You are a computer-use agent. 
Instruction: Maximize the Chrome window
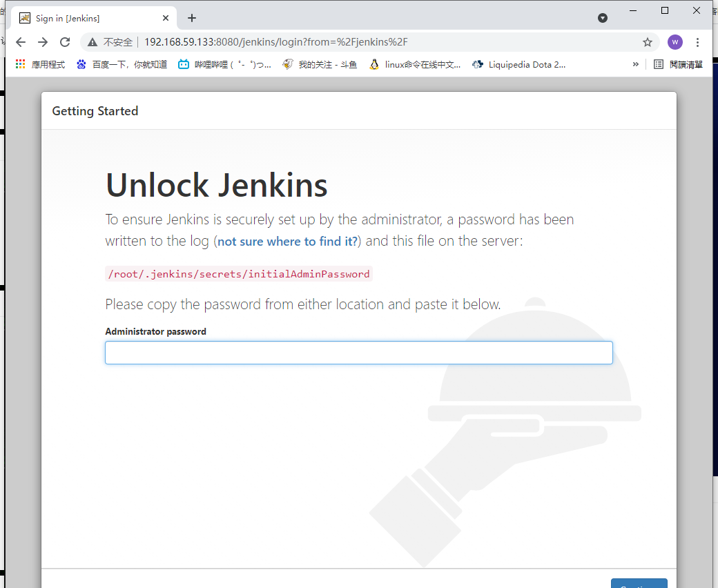[x=665, y=10]
